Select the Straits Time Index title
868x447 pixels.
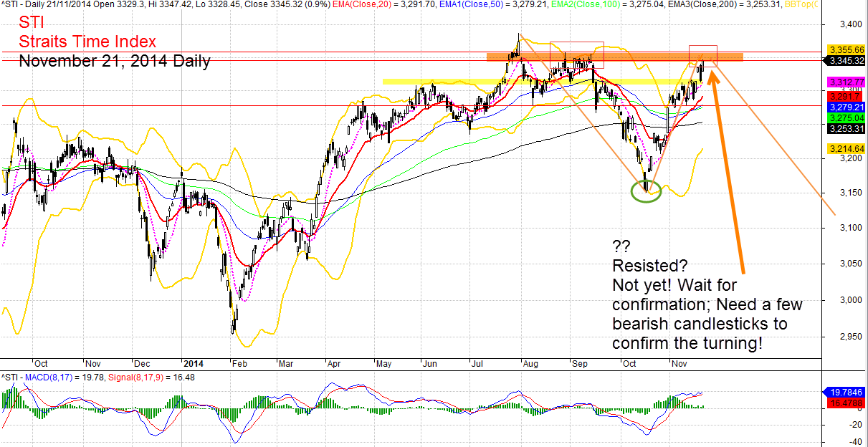[x=87, y=42]
